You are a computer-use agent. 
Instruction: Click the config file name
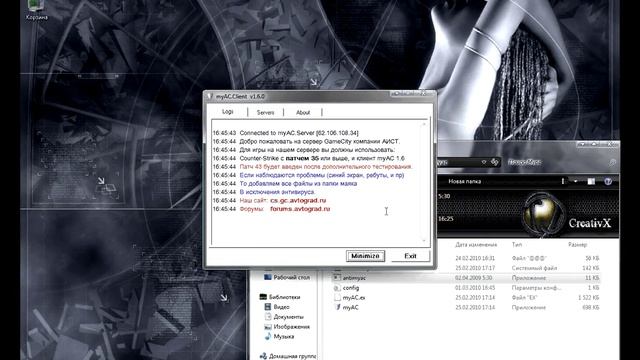[351, 288]
